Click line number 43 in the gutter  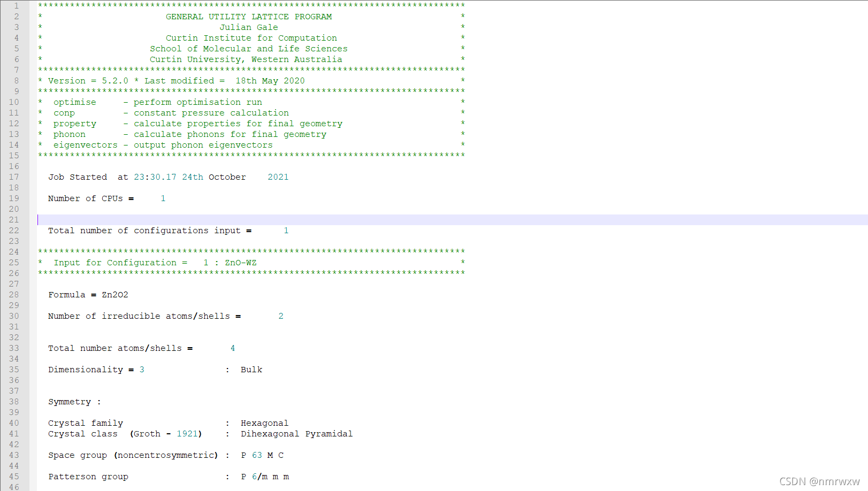click(x=14, y=455)
